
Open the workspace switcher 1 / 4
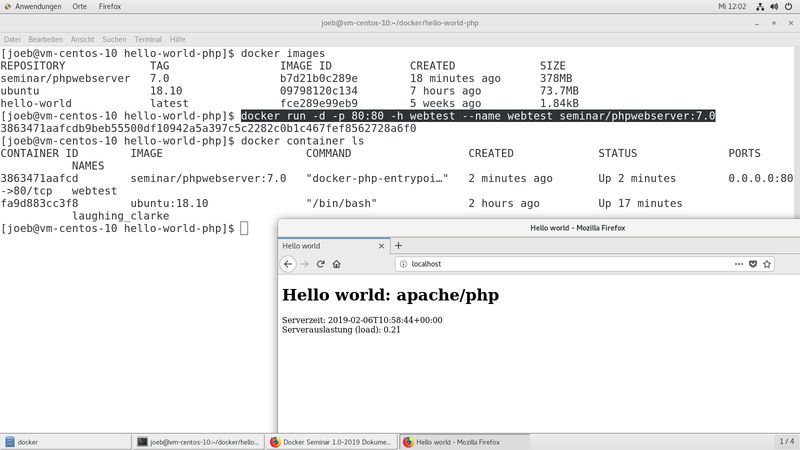(x=786, y=441)
